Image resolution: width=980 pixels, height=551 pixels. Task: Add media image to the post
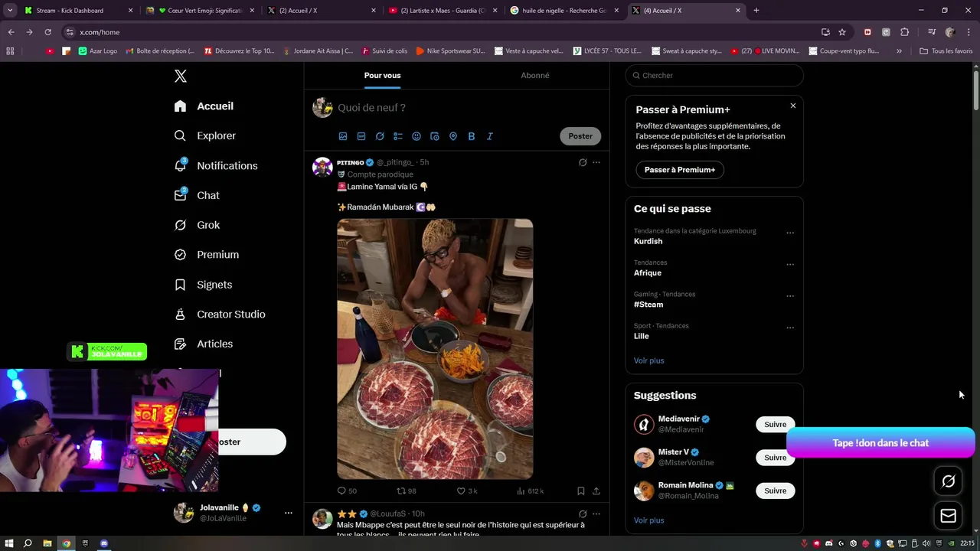pyautogui.click(x=343, y=136)
